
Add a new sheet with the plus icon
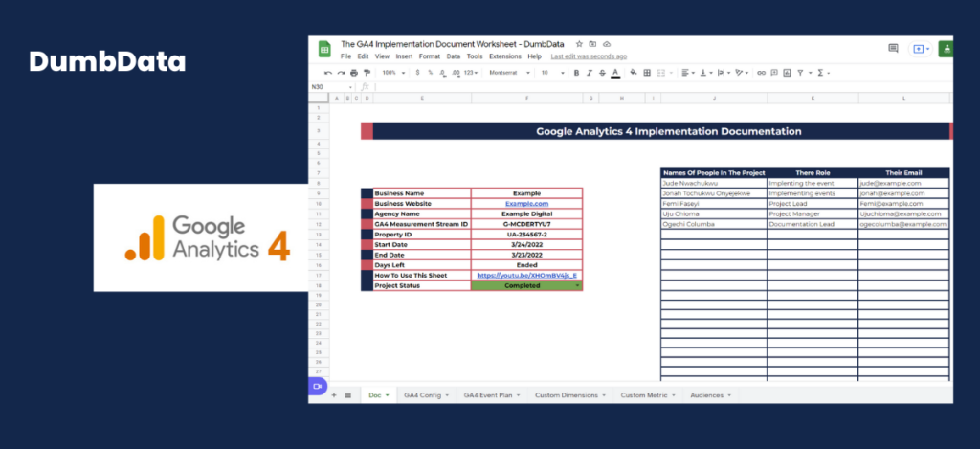334,395
